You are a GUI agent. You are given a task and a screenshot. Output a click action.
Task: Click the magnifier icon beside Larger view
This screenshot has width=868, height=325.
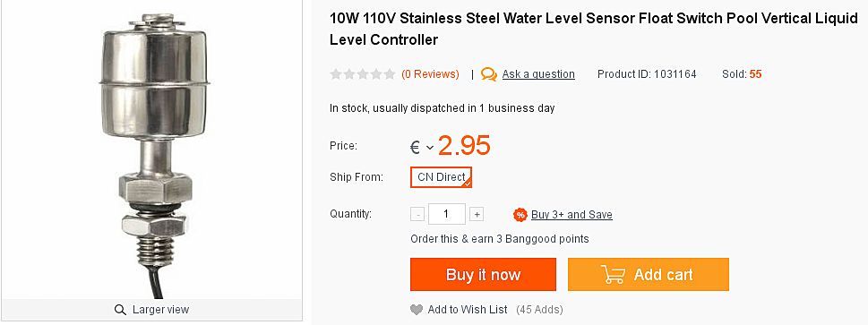120,310
